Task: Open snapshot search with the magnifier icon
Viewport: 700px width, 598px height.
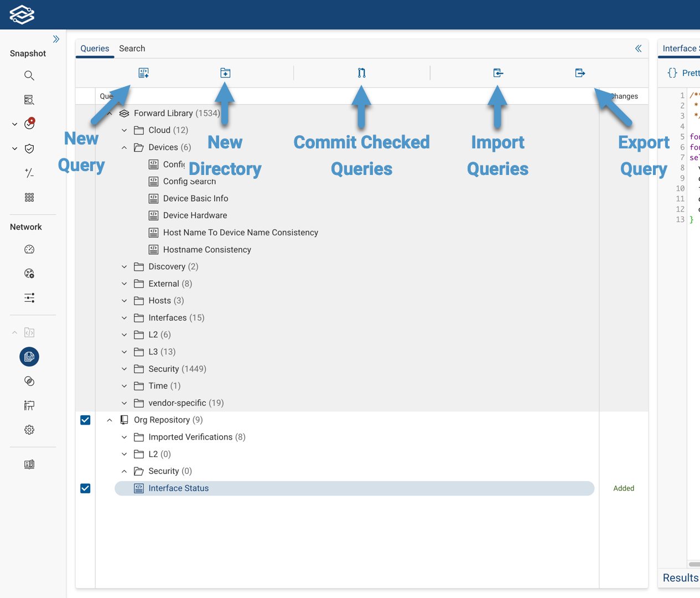Action: pos(29,75)
